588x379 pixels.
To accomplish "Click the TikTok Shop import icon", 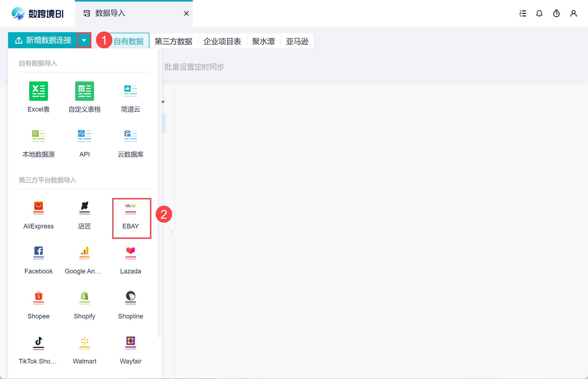I will [38, 343].
